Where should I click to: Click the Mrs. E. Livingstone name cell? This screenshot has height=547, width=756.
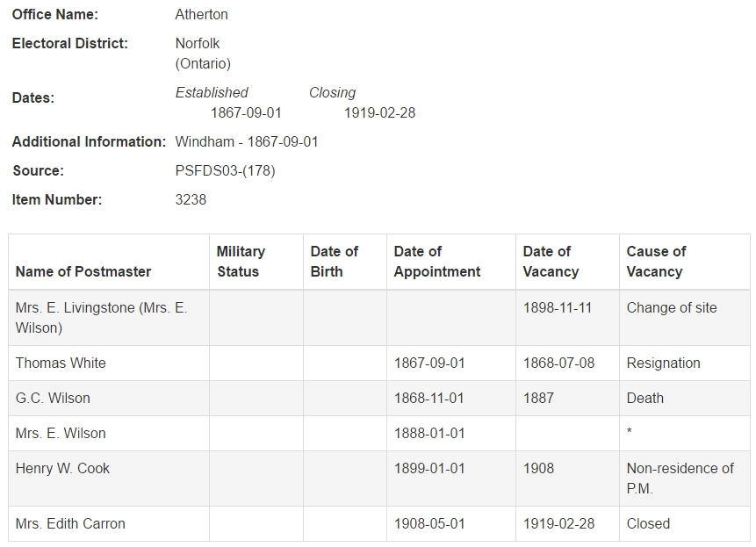109,318
